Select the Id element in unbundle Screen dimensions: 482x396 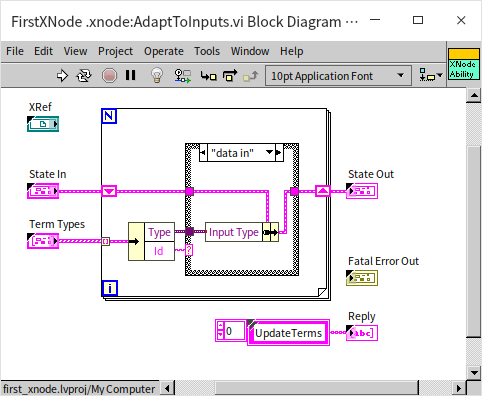[x=159, y=251]
